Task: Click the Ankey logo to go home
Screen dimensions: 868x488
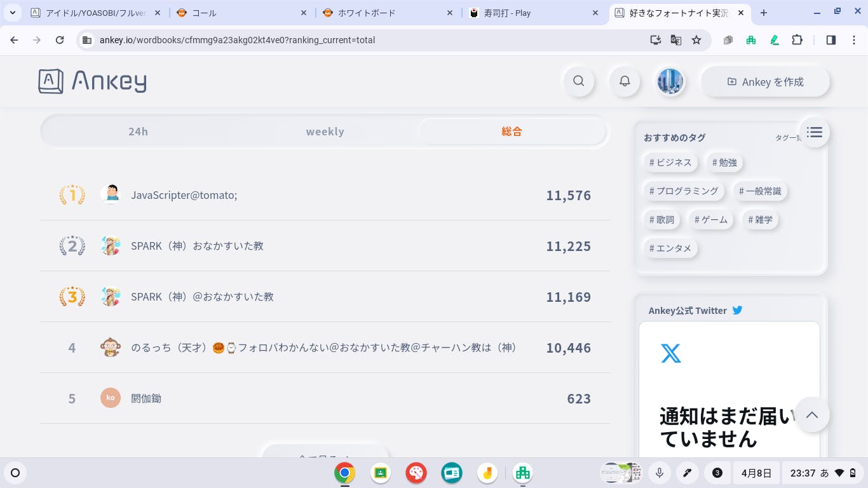Action: click(93, 81)
